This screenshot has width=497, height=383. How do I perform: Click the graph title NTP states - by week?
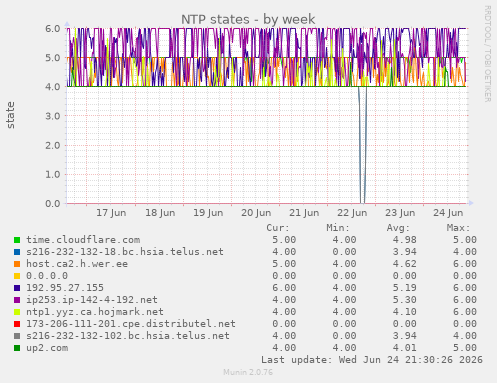tap(248, 19)
